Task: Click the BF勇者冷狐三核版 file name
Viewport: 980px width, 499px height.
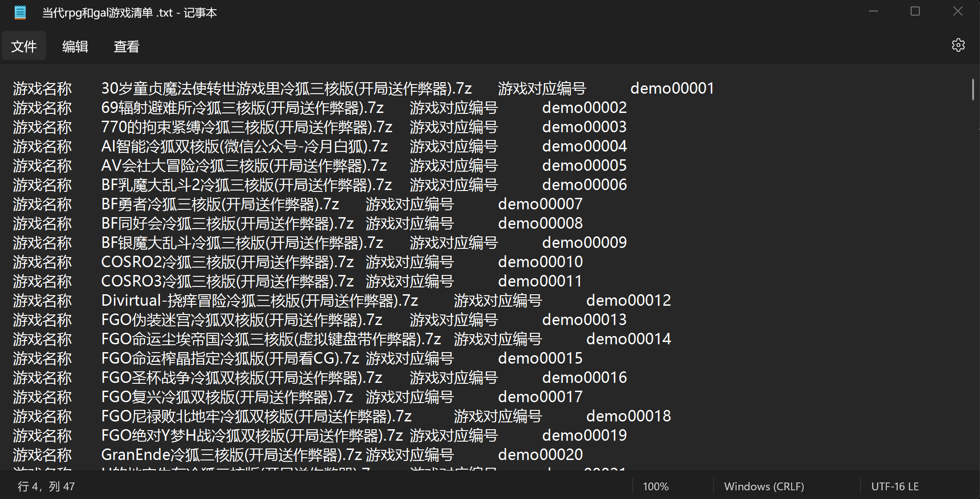Action: [x=220, y=204]
